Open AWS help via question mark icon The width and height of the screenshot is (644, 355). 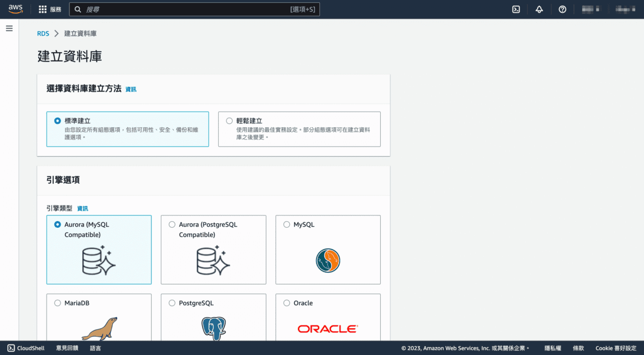tap(562, 9)
